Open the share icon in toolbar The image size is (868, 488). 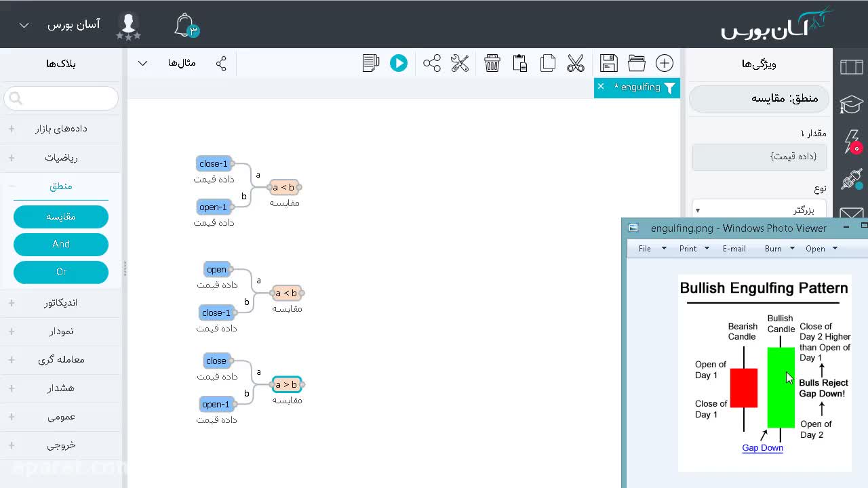(432, 63)
